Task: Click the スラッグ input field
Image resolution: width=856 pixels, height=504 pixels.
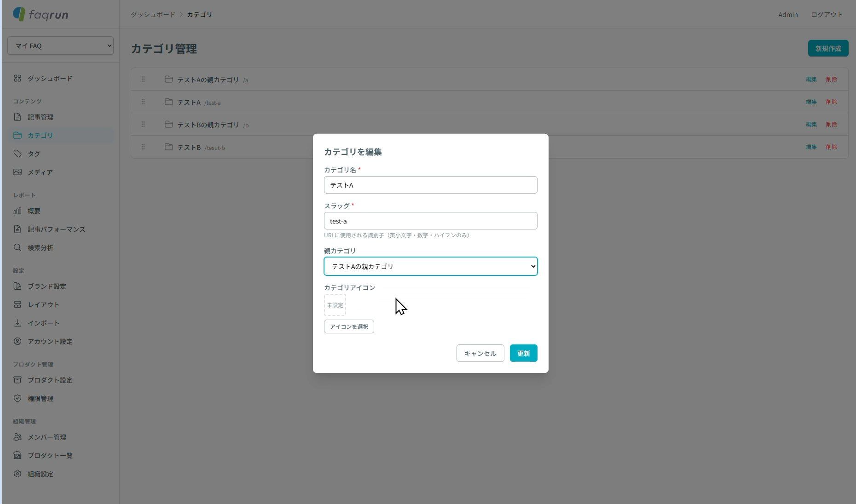Action: tap(431, 221)
